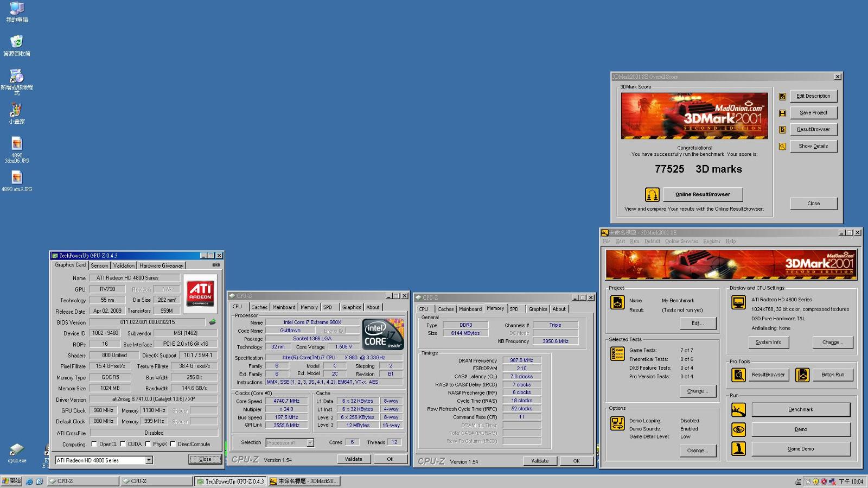This screenshot has height=488, width=868.
Task: Click Close in the 3DMark score window
Action: point(813,204)
